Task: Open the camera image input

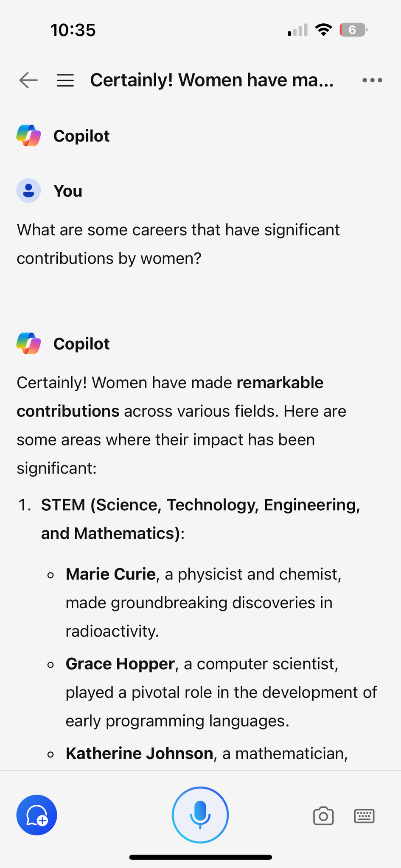Action: 323,815
